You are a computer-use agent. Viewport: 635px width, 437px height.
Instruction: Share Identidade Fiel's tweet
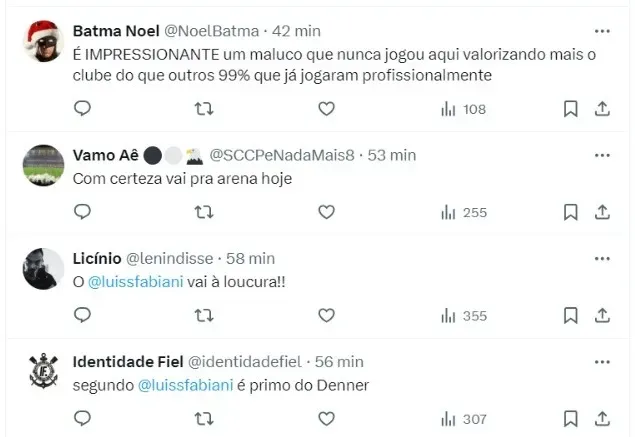(x=602, y=419)
